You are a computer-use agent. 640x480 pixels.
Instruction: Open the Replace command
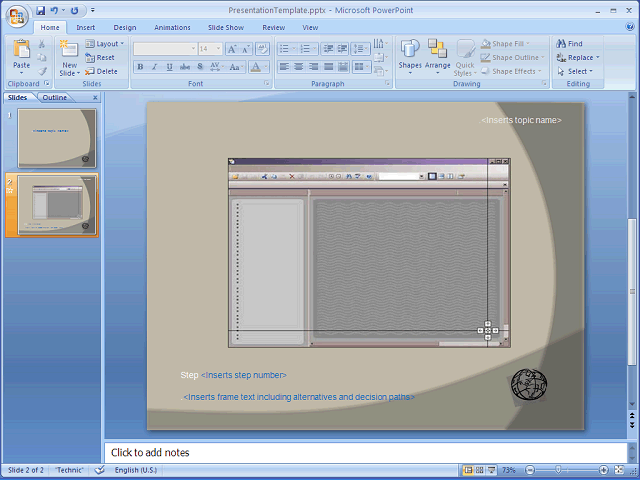(578, 58)
